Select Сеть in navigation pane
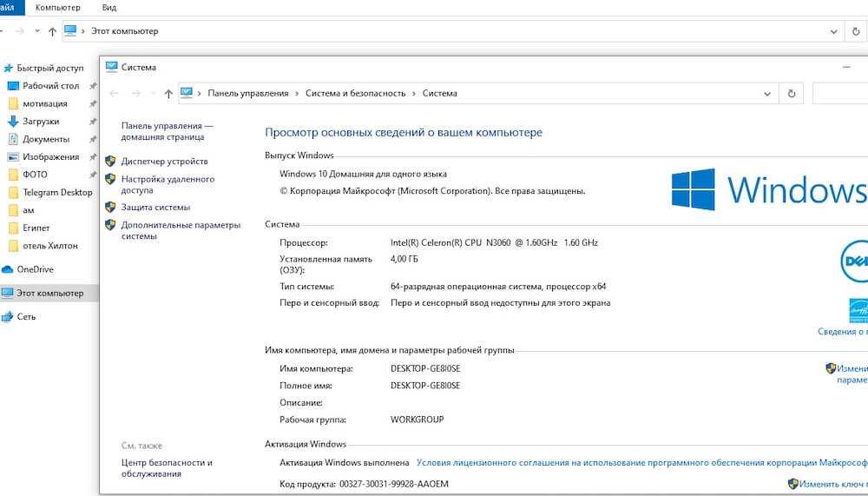This screenshot has width=868, height=496. coord(26,317)
